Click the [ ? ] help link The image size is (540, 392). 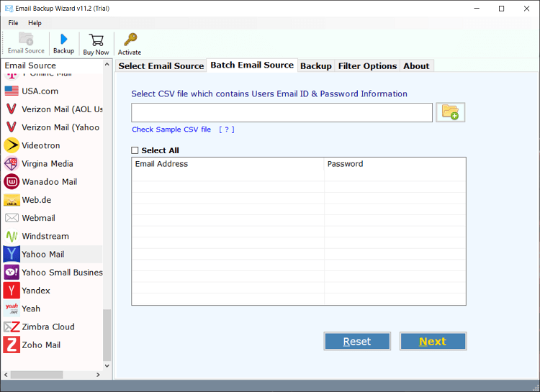pyautogui.click(x=227, y=129)
